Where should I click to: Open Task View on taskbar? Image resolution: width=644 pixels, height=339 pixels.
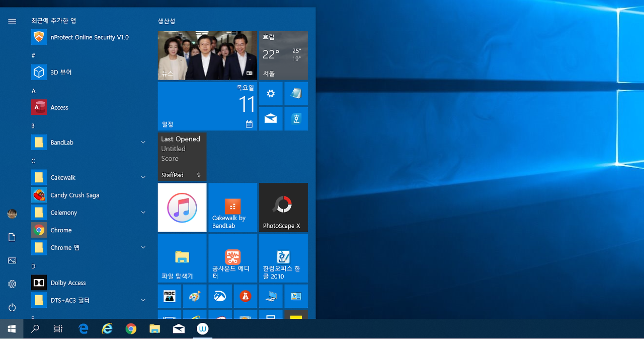tap(58, 329)
